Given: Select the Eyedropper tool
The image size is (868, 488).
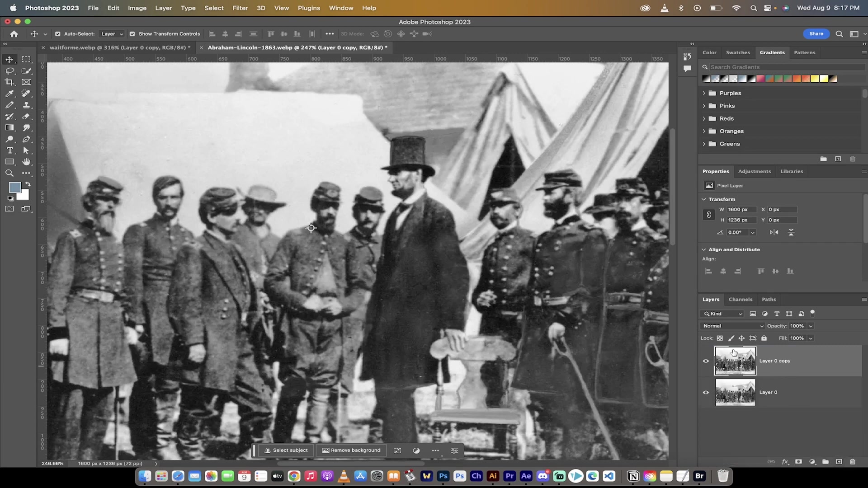Looking at the screenshot, I should click(x=9, y=94).
